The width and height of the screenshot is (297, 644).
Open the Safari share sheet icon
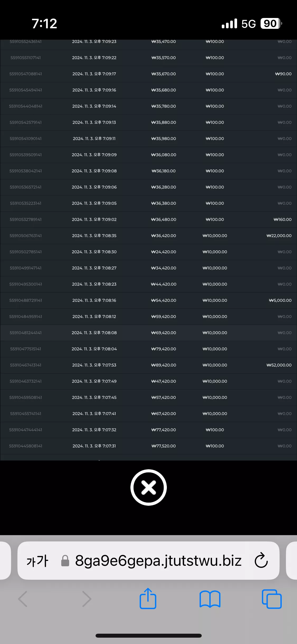click(148, 599)
